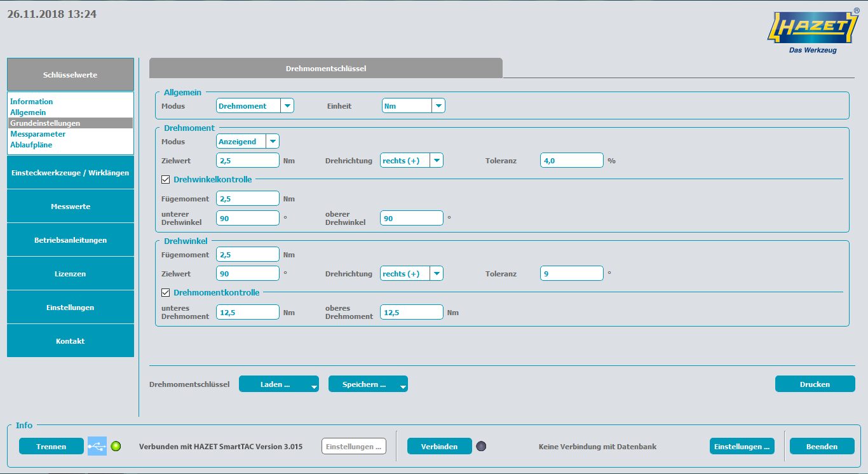This screenshot has width=868, height=474.
Task: Click the Drucken button
Action: 815,384
